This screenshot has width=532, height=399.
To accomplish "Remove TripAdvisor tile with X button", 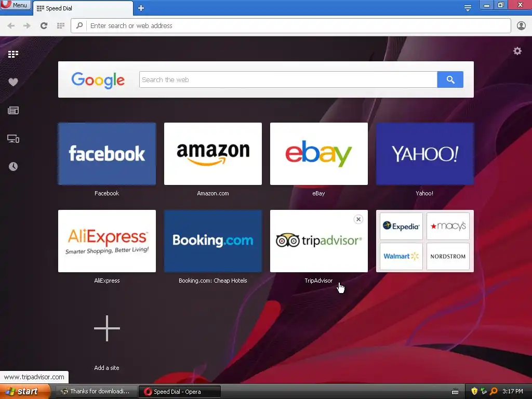I will click(358, 219).
